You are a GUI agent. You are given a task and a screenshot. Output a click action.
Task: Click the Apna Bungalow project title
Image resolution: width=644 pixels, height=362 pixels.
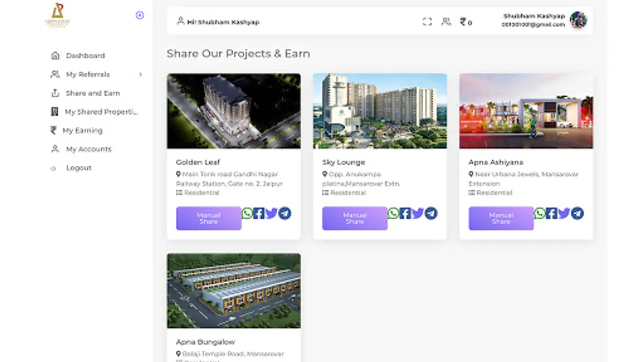point(206,342)
